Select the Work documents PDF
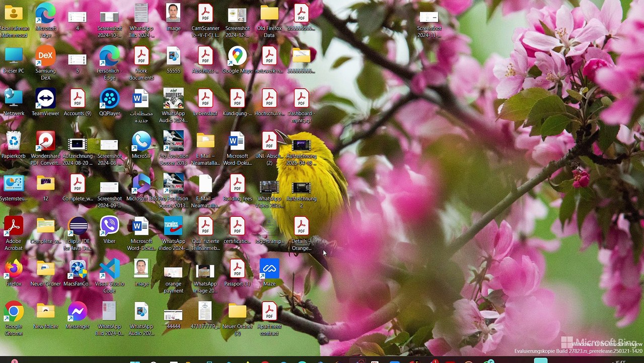Image resolution: width=644 pixels, height=363 pixels. [141, 63]
